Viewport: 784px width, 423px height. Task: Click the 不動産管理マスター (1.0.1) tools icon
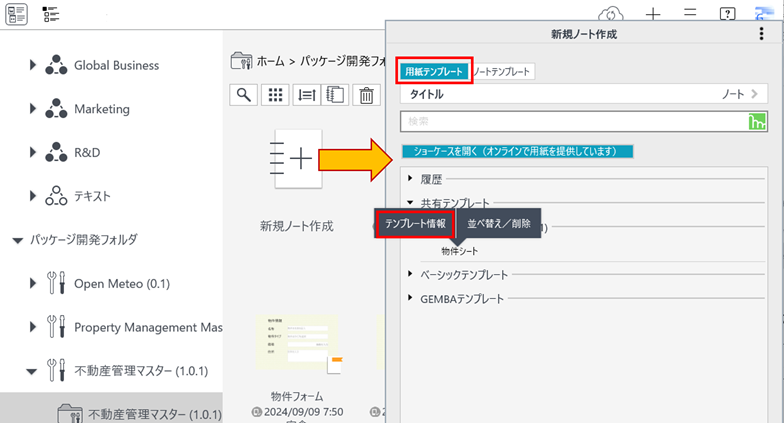56,370
